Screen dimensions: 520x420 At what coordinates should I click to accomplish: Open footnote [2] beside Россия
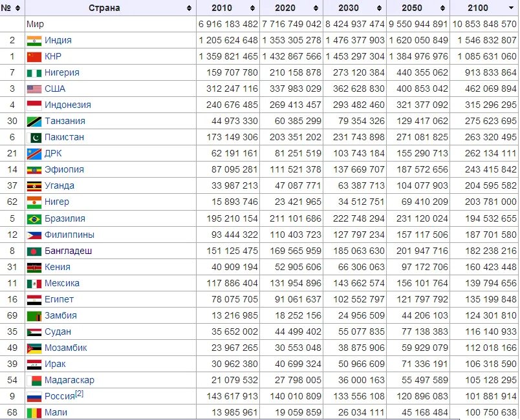pyautogui.click(x=79, y=394)
